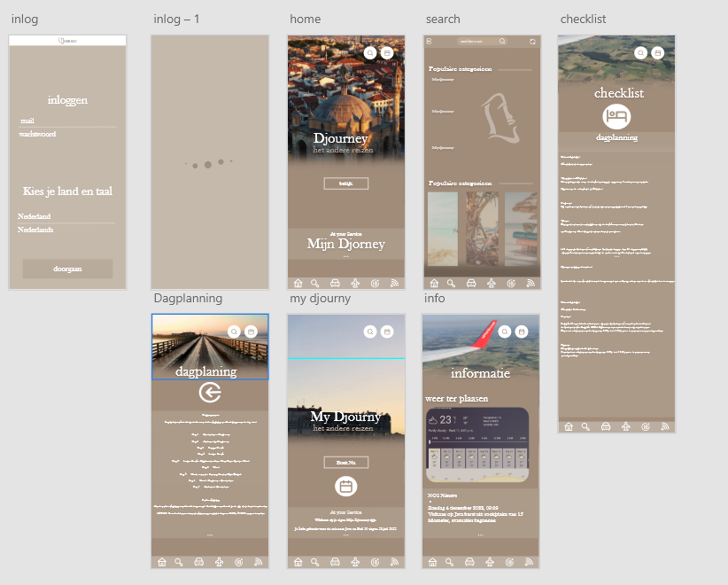The height and width of the screenshot is (585, 728).
Task: Click the Boek Nu button on my djourny
Action: click(x=346, y=463)
